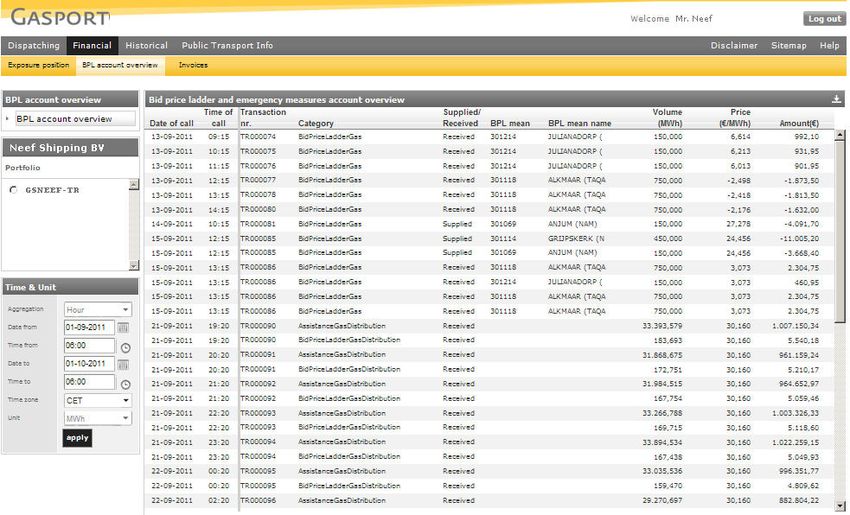Switch to Invoices tab
850x515 pixels.
(193, 65)
